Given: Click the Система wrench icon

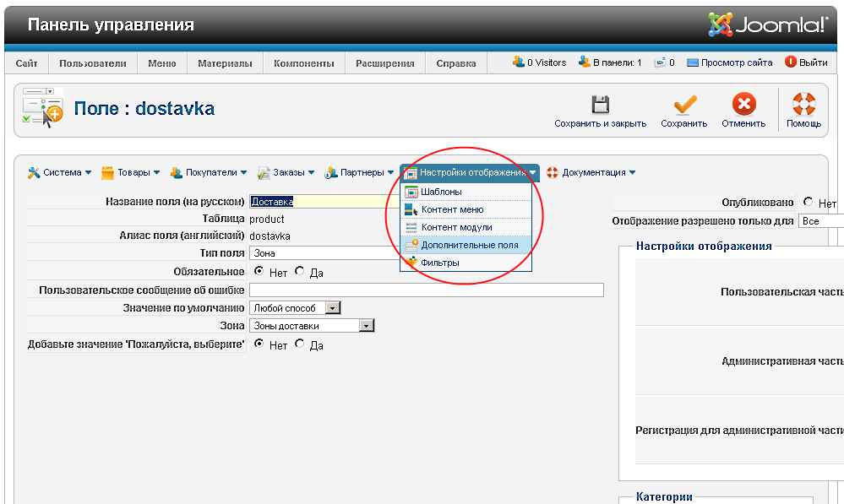Looking at the screenshot, I should [34, 173].
